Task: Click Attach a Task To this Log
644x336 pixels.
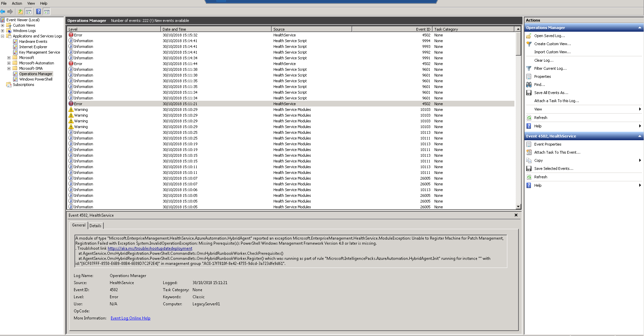Action: pyautogui.click(x=556, y=101)
